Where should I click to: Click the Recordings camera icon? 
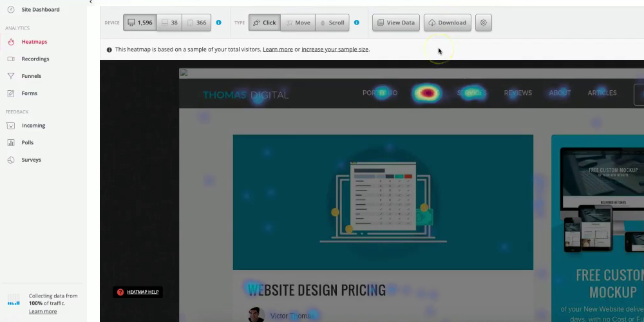pyautogui.click(x=11, y=59)
